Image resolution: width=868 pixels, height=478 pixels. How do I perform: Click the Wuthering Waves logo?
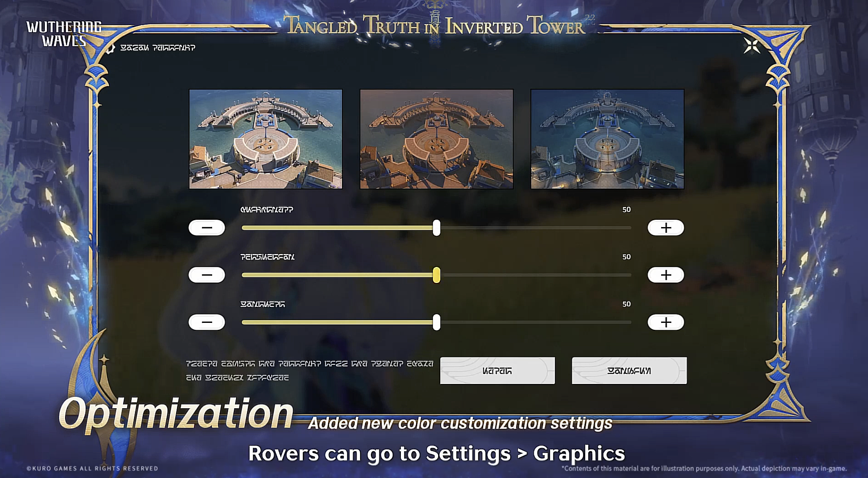[x=64, y=34]
